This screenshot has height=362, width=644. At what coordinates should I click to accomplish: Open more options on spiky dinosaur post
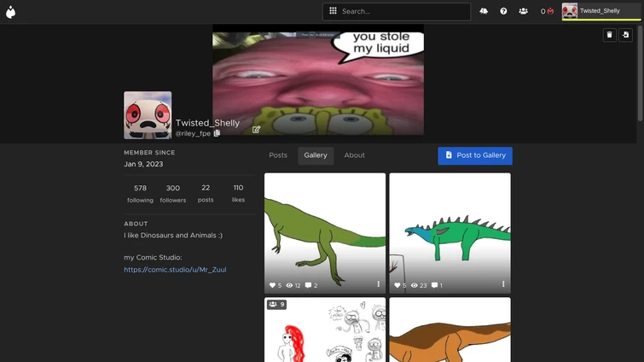503,284
